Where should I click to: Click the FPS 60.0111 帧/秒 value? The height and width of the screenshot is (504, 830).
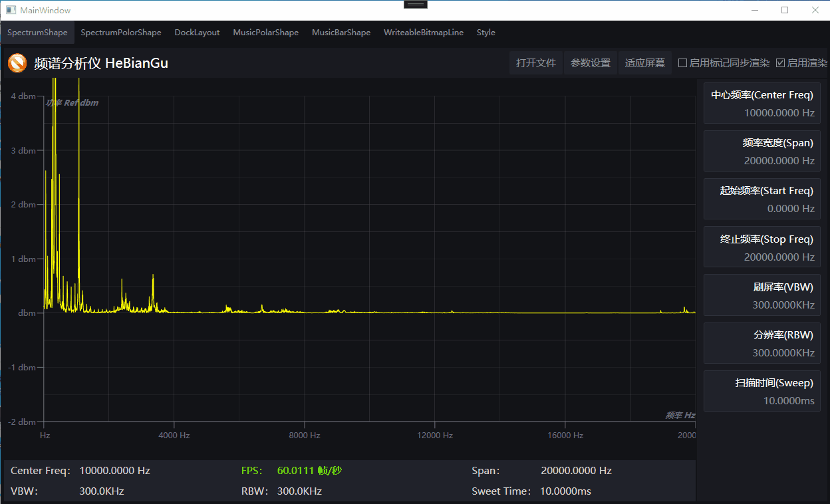(309, 470)
